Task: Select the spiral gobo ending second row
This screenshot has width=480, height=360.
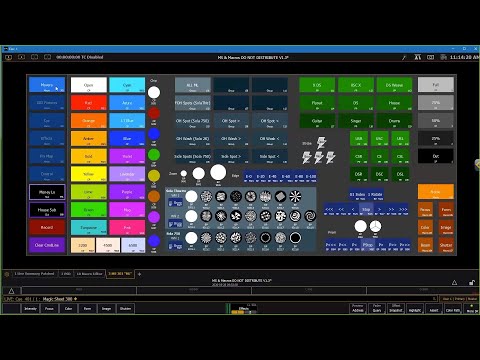Action: click(x=310, y=216)
